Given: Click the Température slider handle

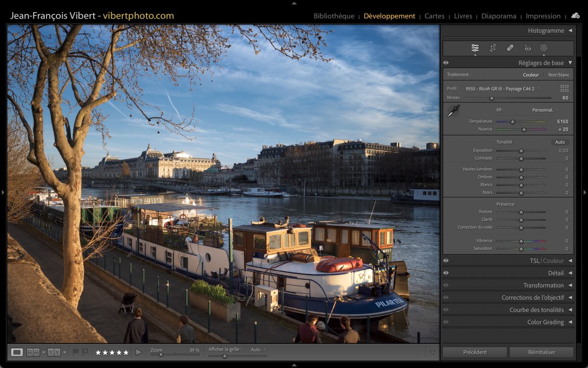Looking at the screenshot, I should pyautogui.click(x=513, y=122).
